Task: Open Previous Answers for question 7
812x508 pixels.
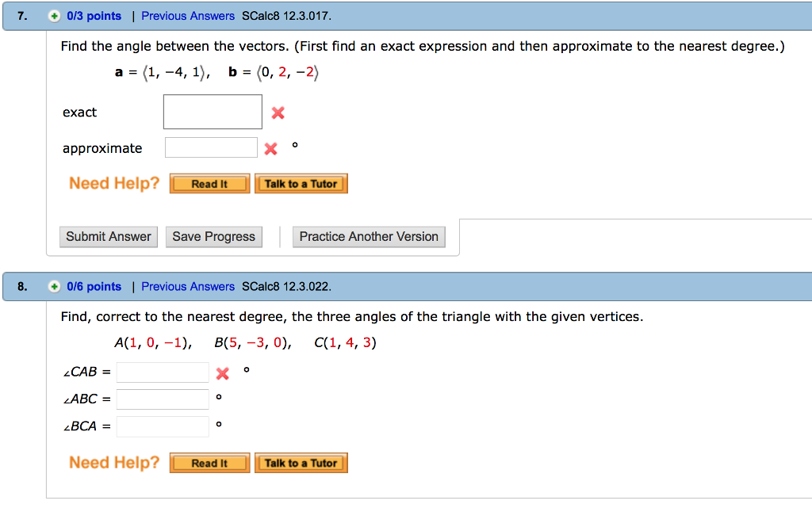Action: point(187,15)
